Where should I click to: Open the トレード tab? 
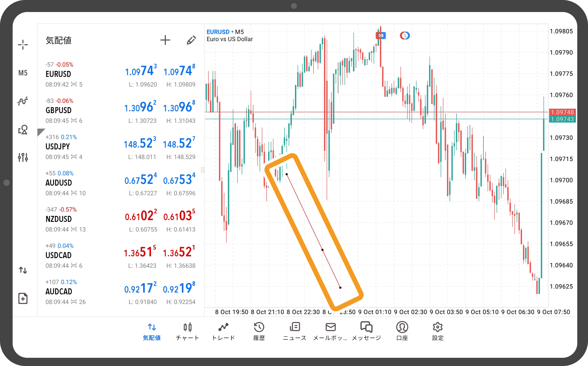(223, 331)
